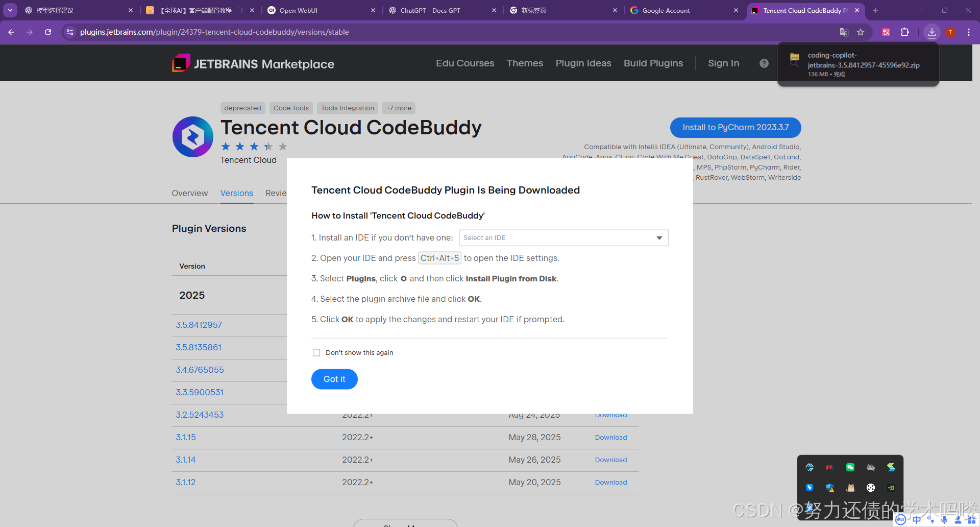Screen dimensions: 980x527
Task: Open the tab search dropdown arrow
Action: point(10,10)
